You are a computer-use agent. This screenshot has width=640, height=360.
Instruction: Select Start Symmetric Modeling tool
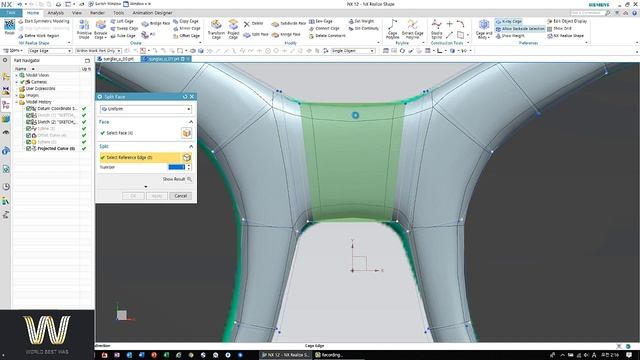coord(44,21)
